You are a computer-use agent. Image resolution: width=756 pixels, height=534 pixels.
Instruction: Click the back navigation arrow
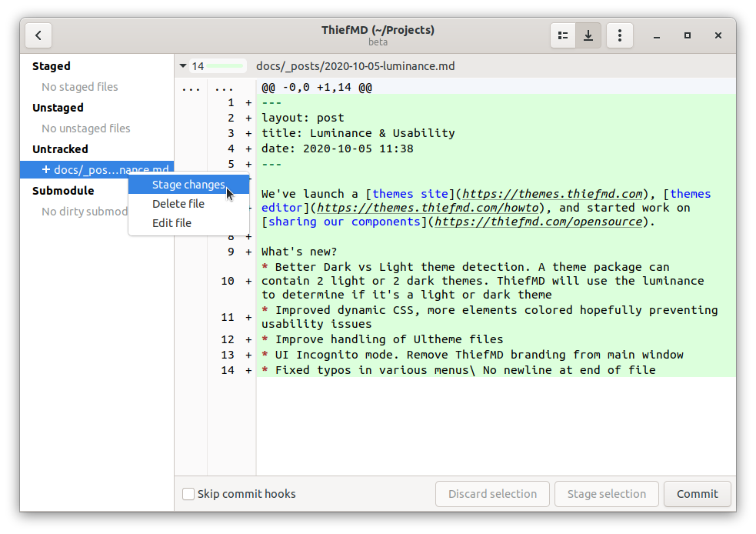[x=38, y=35]
